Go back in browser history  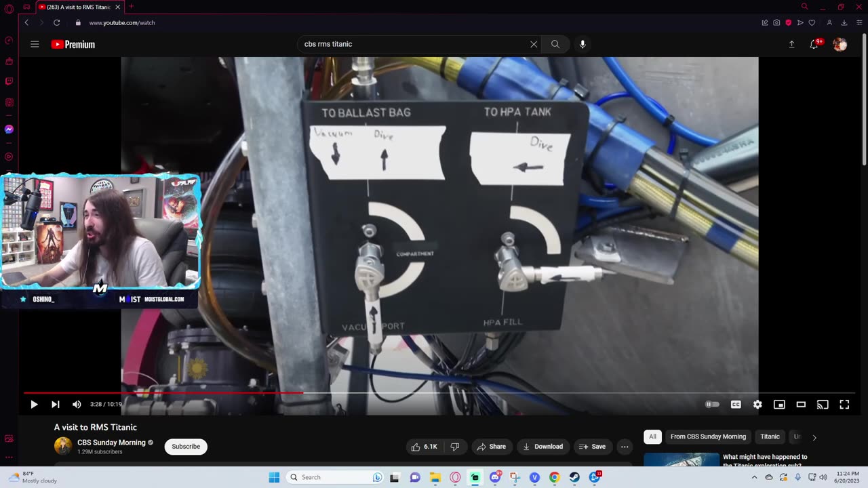(x=26, y=22)
